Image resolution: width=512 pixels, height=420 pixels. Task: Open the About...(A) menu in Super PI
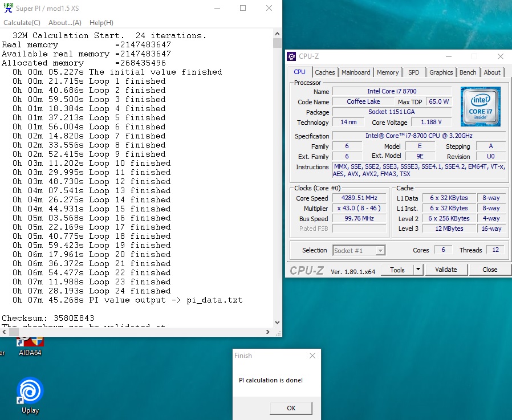coord(64,23)
